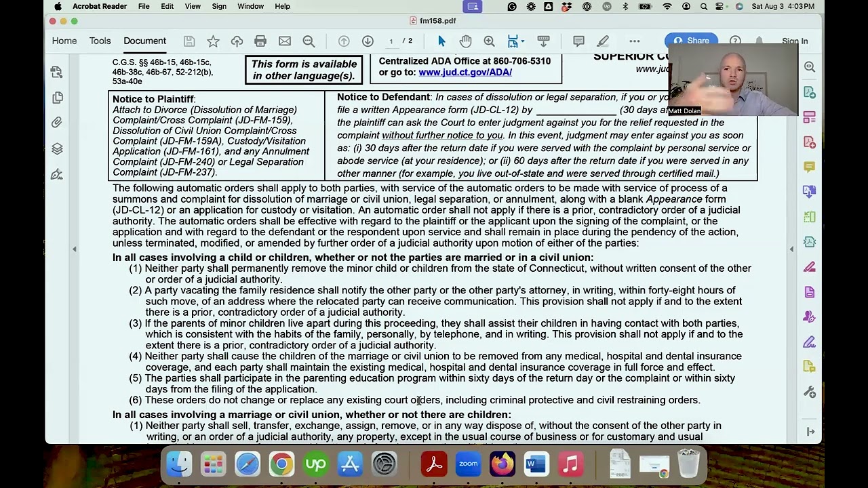Click the expand right panel arrow icon
This screenshot has height=488, width=868.
810,432
